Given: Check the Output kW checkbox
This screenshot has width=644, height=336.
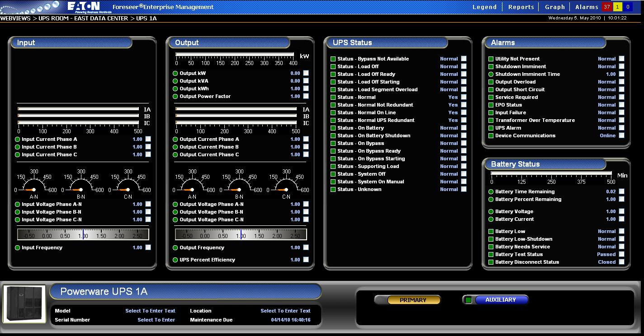Looking at the screenshot, I should pyautogui.click(x=306, y=73).
